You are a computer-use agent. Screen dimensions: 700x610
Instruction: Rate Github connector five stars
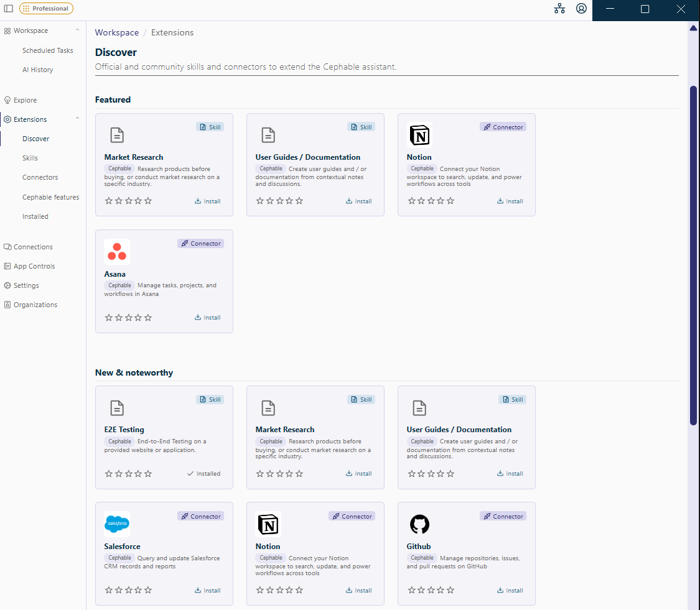point(450,590)
